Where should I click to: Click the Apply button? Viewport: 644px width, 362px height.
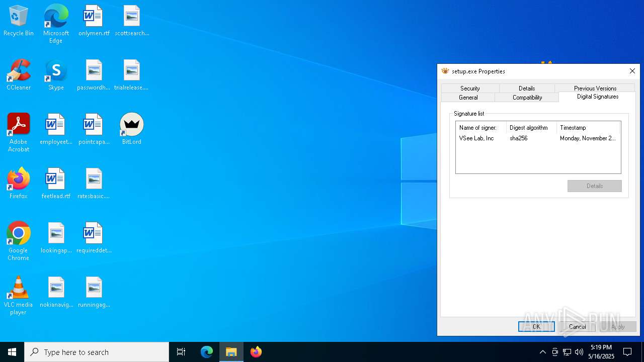(618, 326)
